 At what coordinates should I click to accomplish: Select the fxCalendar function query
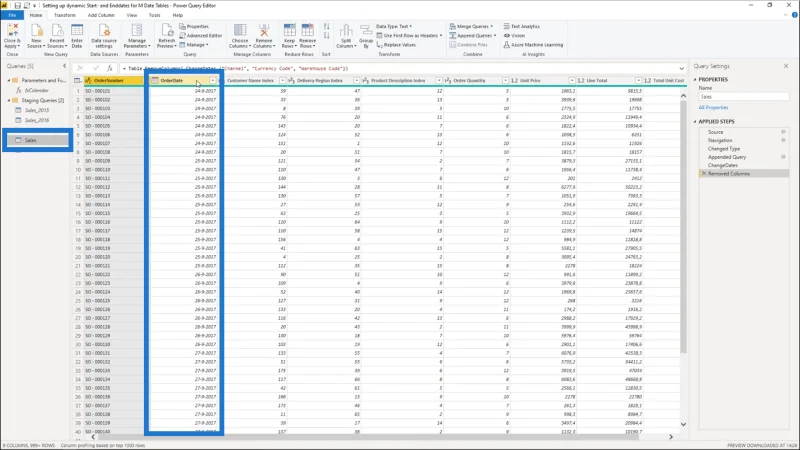(x=36, y=90)
